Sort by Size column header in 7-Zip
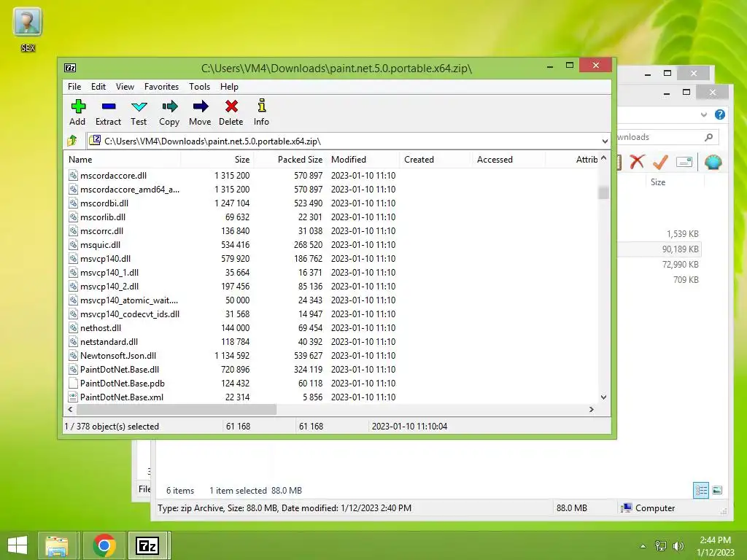 click(x=217, y=160)
